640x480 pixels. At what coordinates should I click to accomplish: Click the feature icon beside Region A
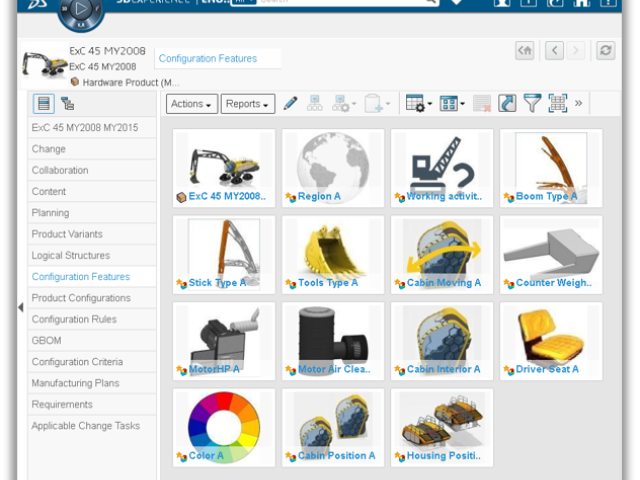290,198
